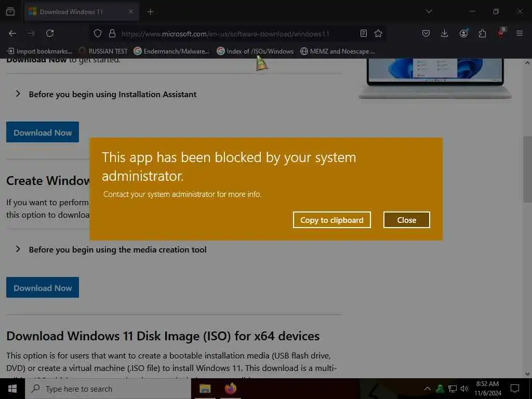Reload the current page

pos(50,33)
